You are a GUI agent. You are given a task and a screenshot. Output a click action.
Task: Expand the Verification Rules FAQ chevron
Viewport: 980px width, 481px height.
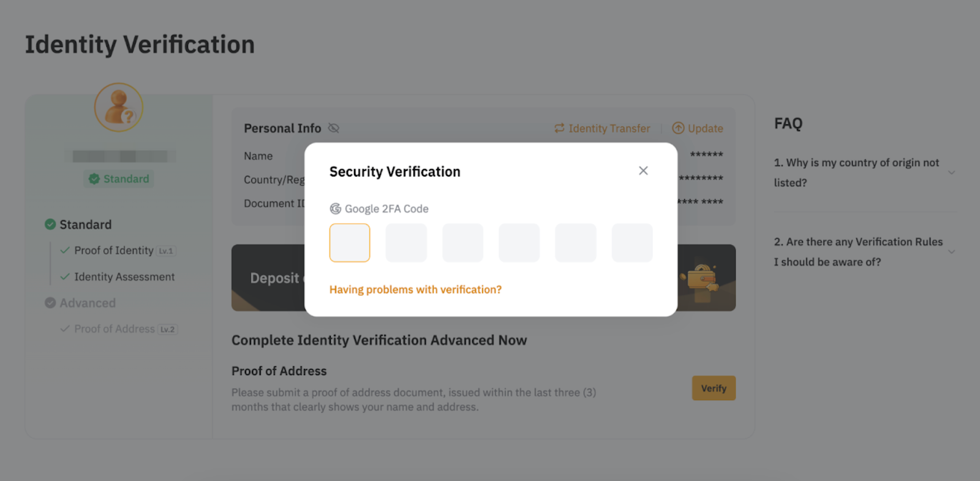click(951, 252)
